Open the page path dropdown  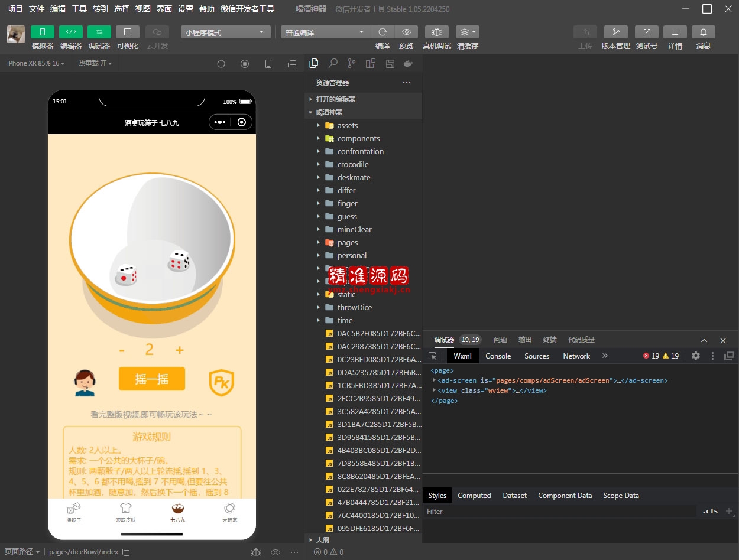[22, 552]
